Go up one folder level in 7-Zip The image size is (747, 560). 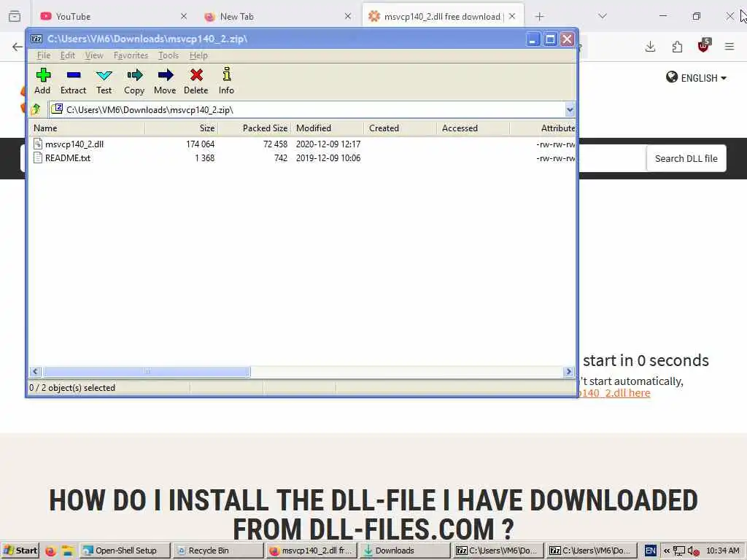pos(36,109)
